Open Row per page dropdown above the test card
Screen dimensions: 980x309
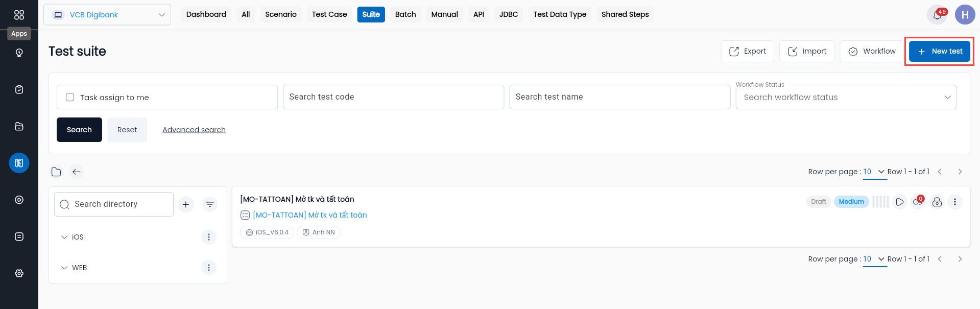874,172
